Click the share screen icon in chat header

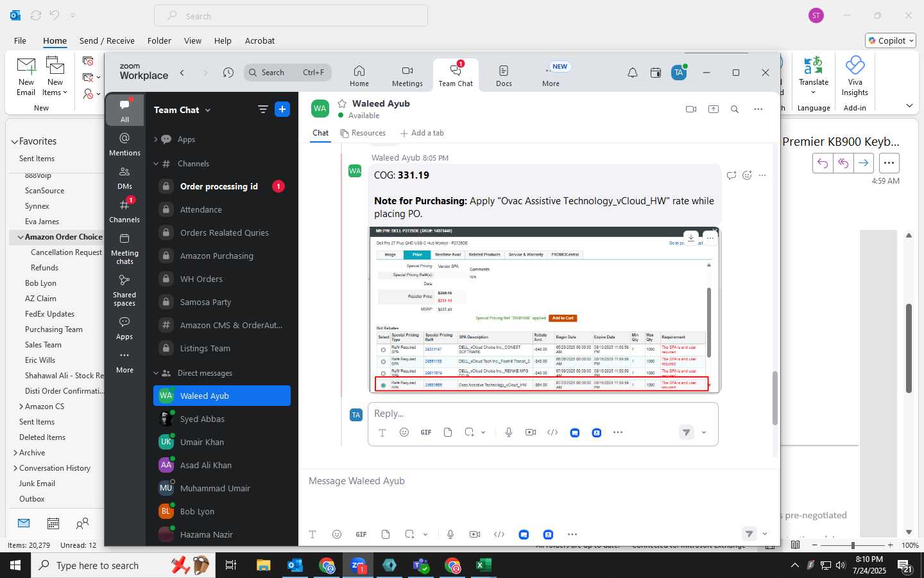pos(713,109)
